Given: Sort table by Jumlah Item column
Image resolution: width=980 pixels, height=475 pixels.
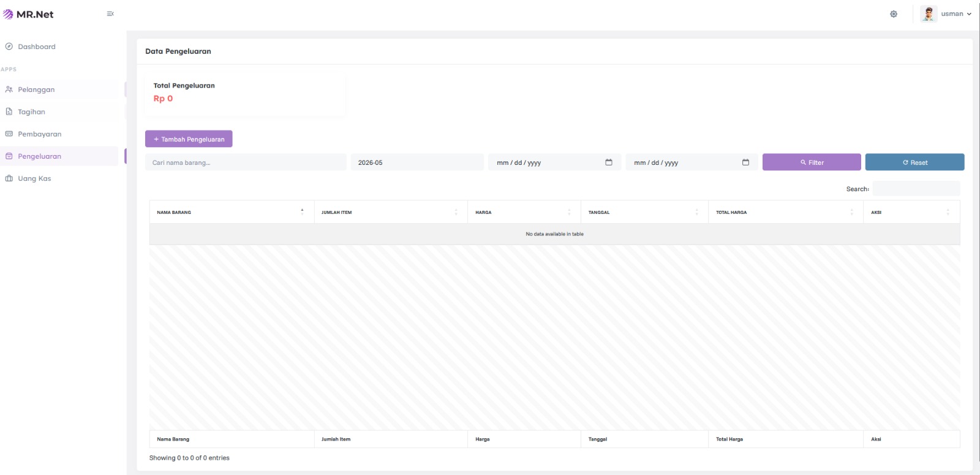Looking at the screenshot, I should (391, 212).
